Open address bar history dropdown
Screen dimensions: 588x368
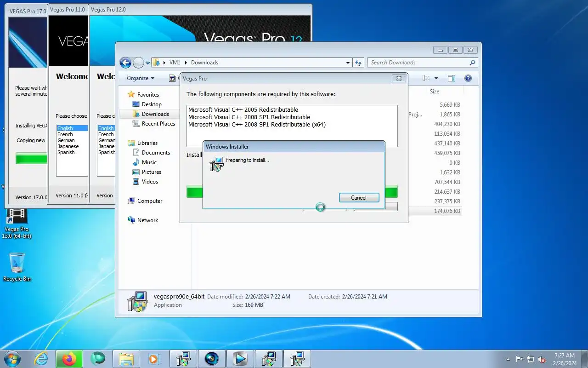348,63
